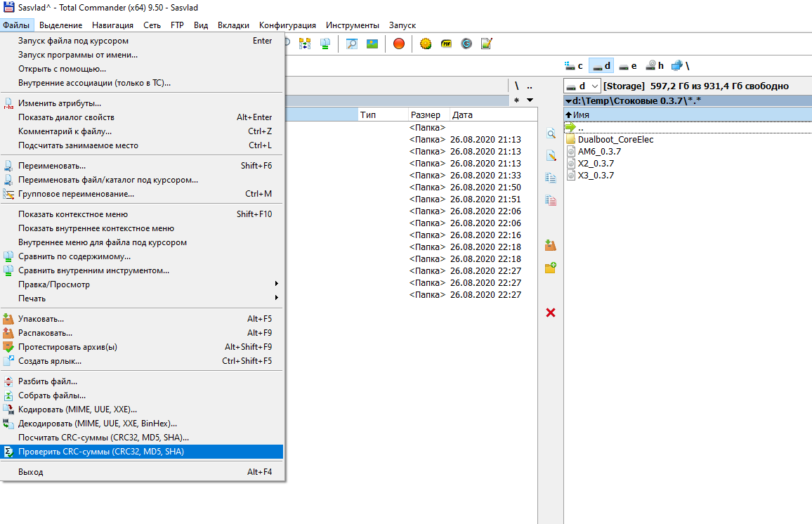Open the Вкладки menu
The height and width of the screenshot is (524, 812).
(x=233, y=25)
